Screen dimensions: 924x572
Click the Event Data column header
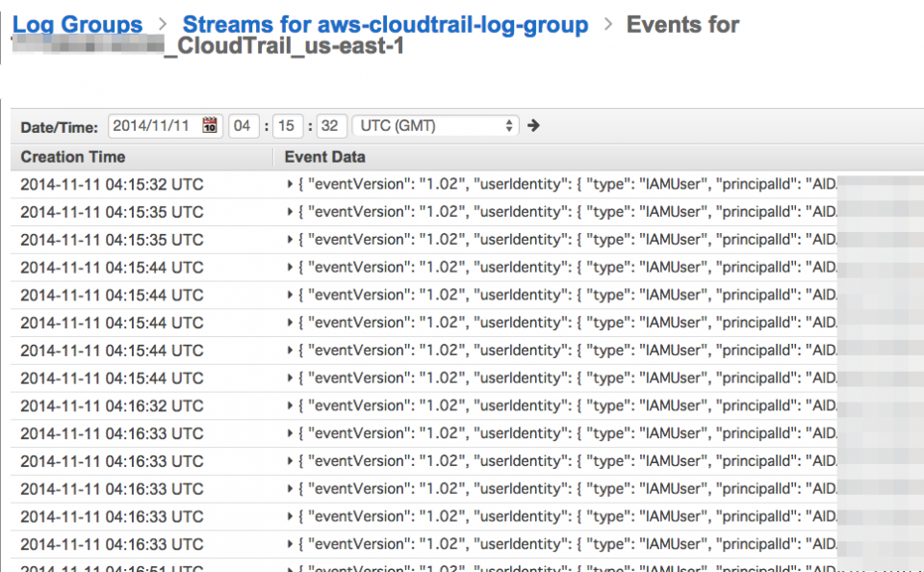tap(322, 157)
